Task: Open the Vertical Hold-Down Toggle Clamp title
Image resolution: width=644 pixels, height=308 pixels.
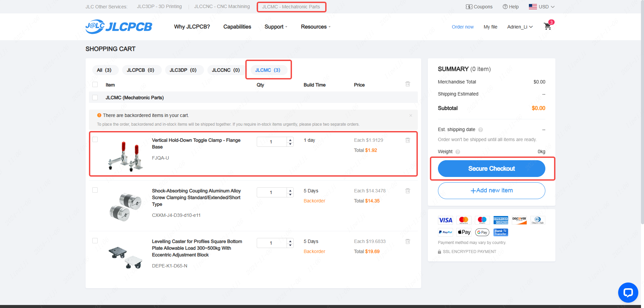Action: pos(196,143)
